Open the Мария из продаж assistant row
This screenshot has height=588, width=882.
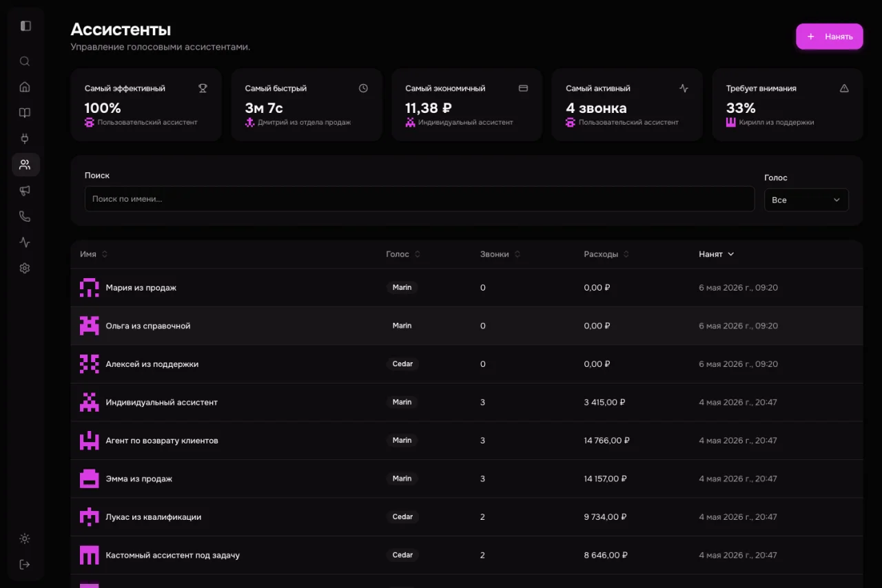pos(466,288)
